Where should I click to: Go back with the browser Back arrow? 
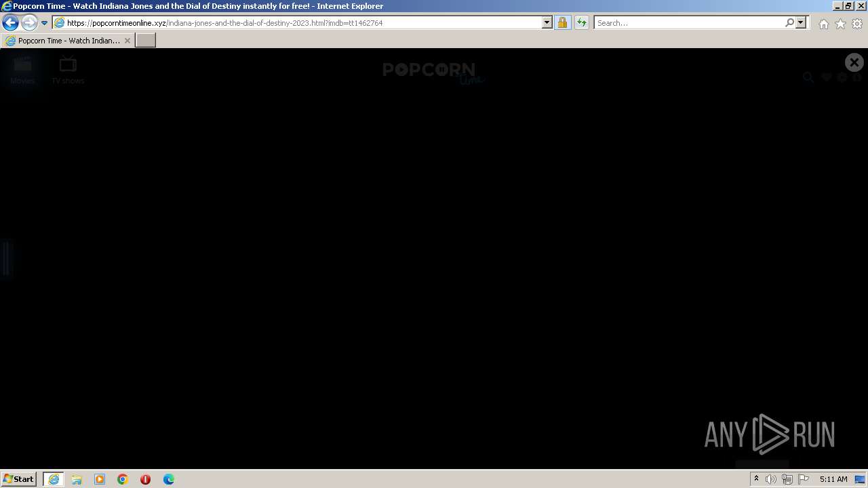(x=10, y=22)
